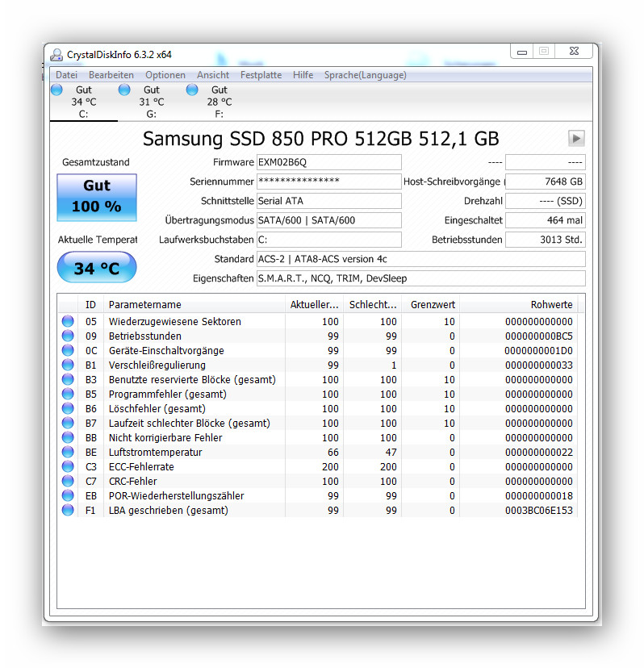The image size is (644, 668).
Task: Click the blue status orb for drive G:
Action: pyautogui.click(x=124, y=90)
